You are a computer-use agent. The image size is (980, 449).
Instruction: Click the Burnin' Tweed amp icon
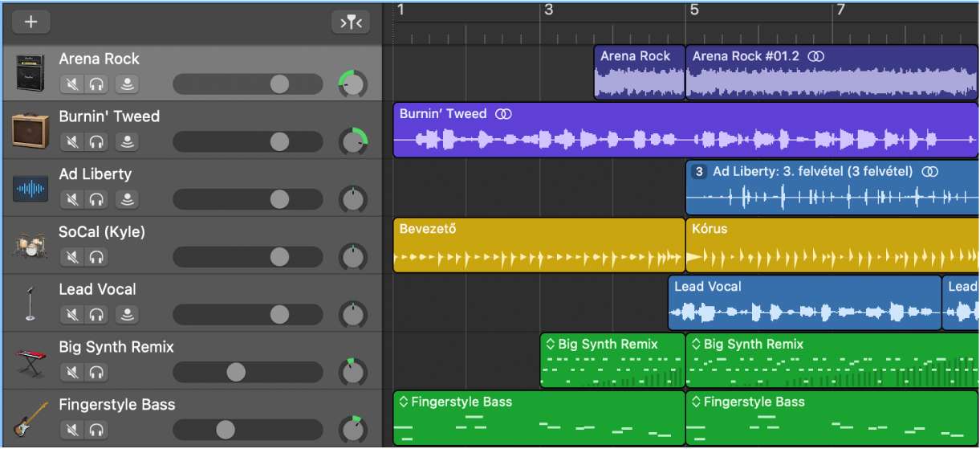[x=30, y=130]
